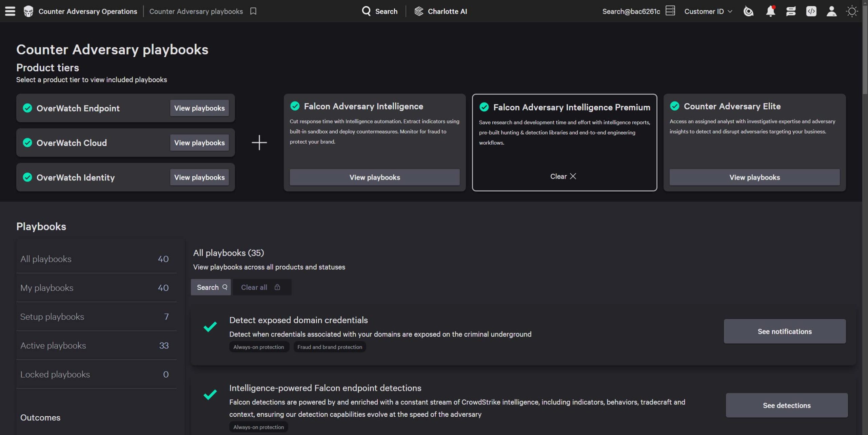Viewport: 868px width, 435px height.
Task: Click first Always-on protection tag
Action: (259, 347)
